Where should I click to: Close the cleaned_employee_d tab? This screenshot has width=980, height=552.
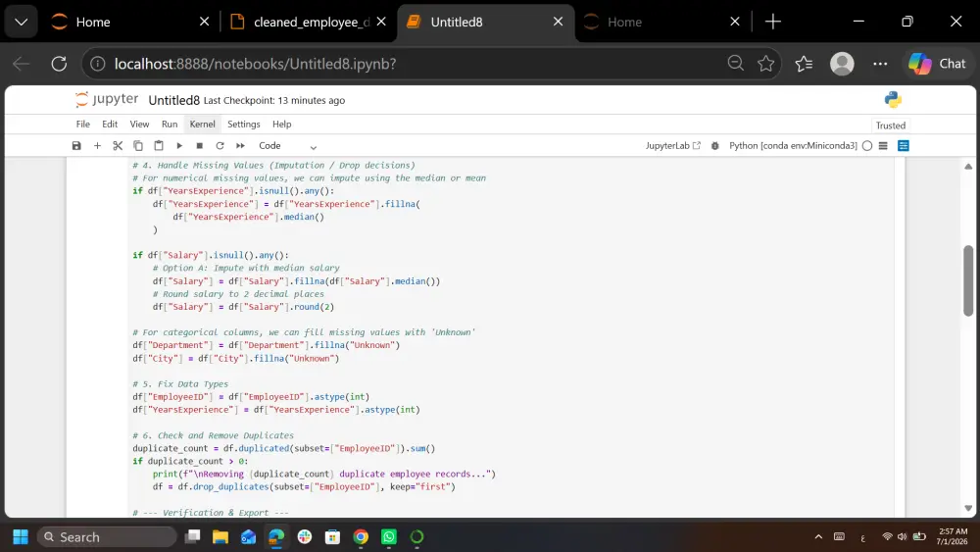[381, 22]
